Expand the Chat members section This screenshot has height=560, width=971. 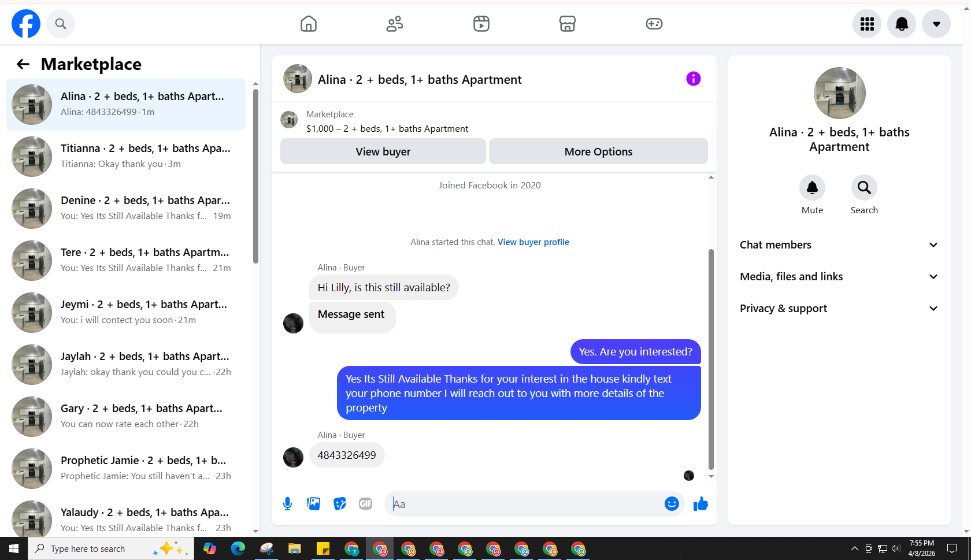[839, 245]
